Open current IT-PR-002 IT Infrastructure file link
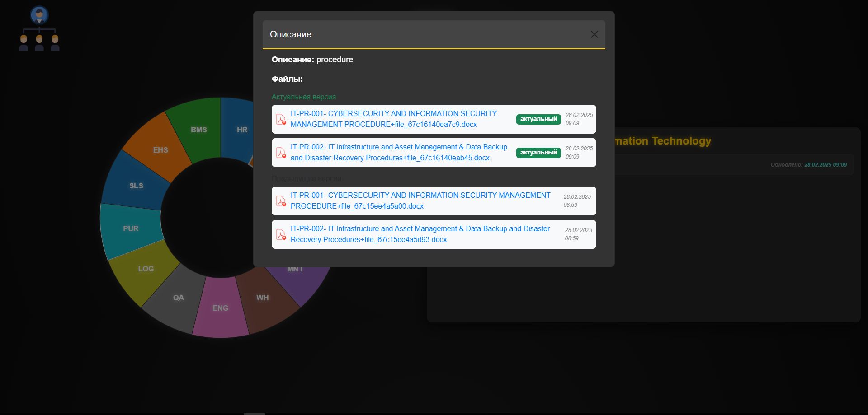This screenshot has height=415, width=868. coord(399,152)
